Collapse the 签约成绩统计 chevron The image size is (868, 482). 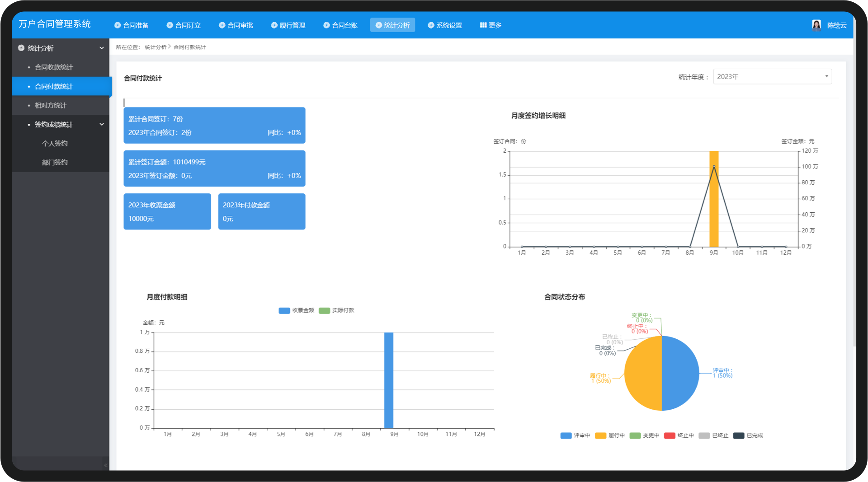(x=102, y=124)
